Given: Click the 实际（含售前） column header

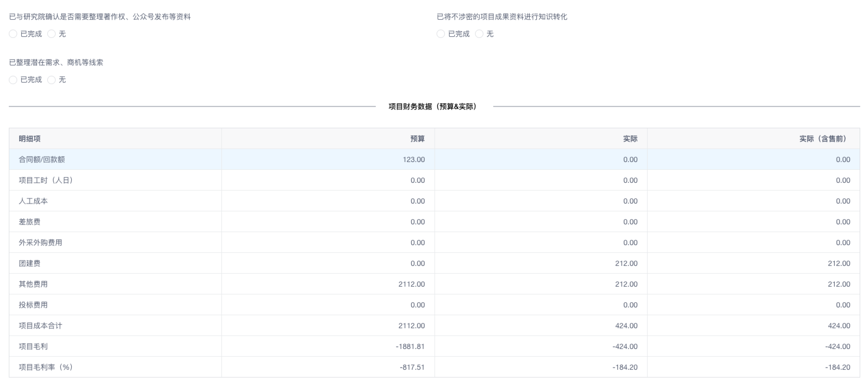Looking at the screenshot, I should (x=824, y=139).
